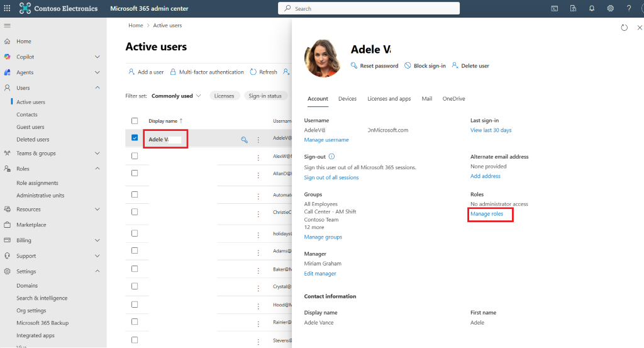This screenshot has width=644, height=348.
Task: Click Add address link
Action: (486, 176)
